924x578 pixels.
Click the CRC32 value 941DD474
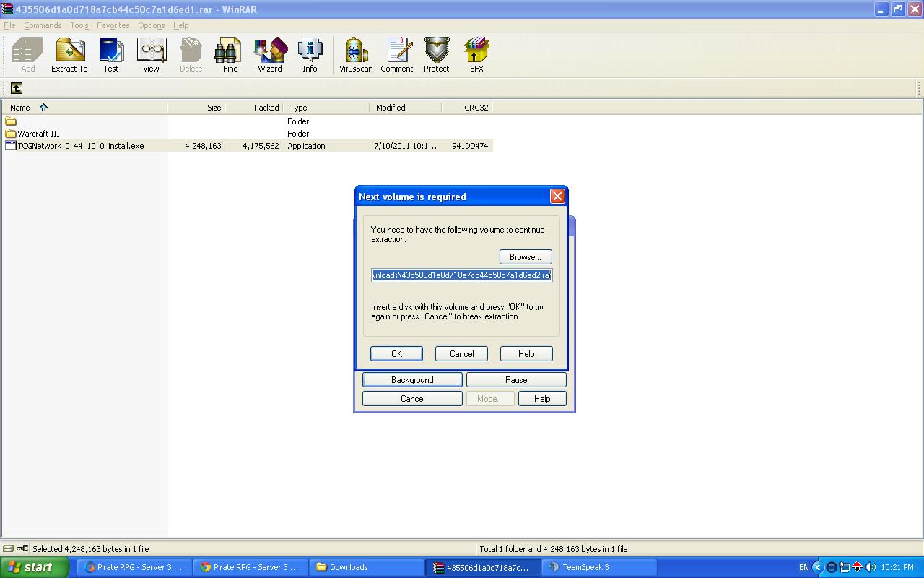(470, 146)
